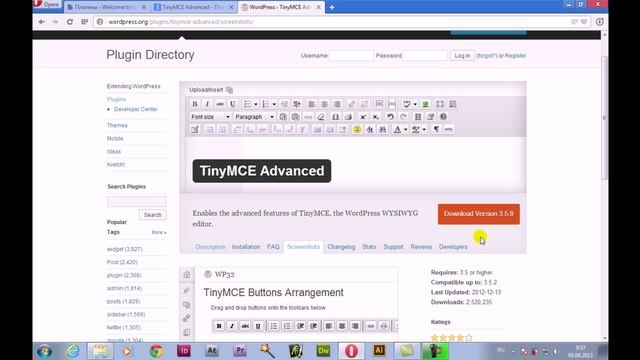Open the Developers tab
640x360 pixels.
(x=453, y=247)
